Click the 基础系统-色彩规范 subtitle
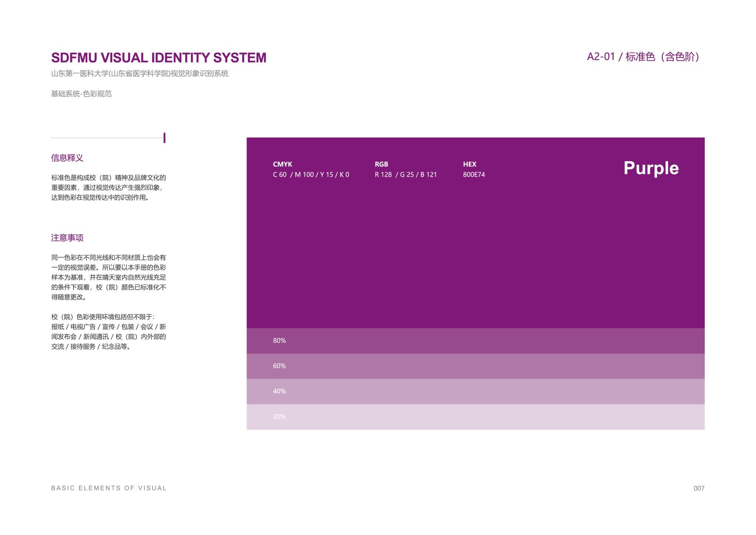The width and height of the screenshot is (756, 535). [81, 94]
